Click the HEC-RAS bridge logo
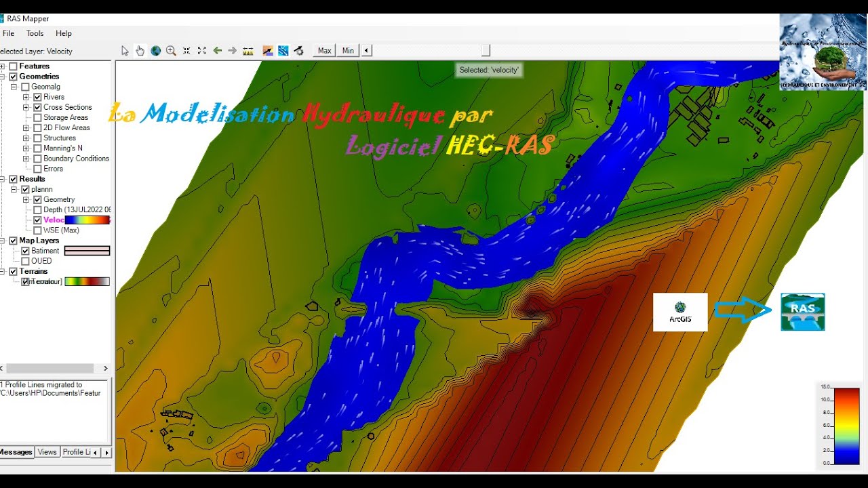This screenshot has height=488, width=868. [803, 312]
